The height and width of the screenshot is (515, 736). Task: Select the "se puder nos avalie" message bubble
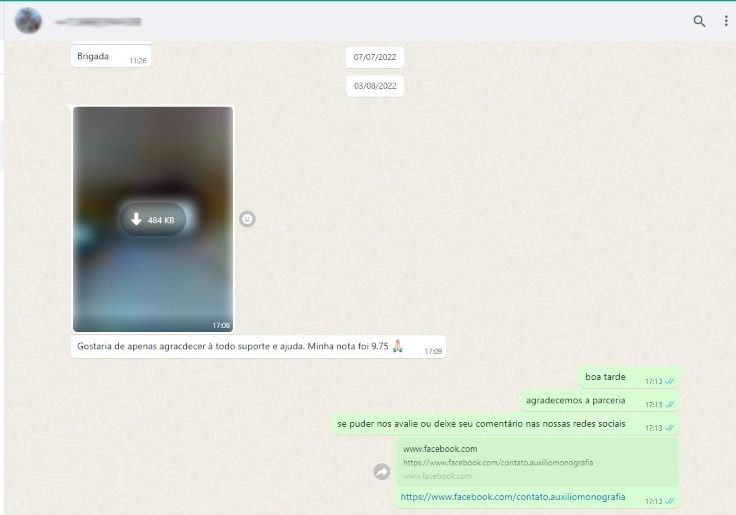click(x=481, y=424)
